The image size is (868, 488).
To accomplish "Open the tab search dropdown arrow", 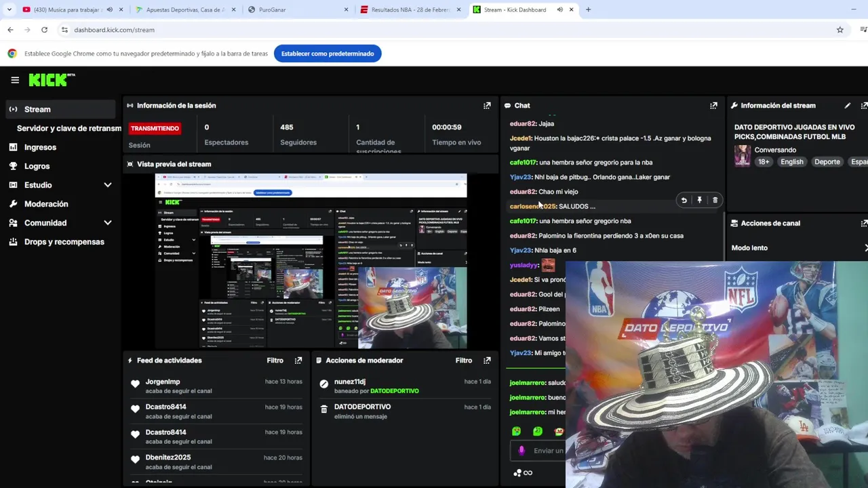I will click(x=9, y=9).
